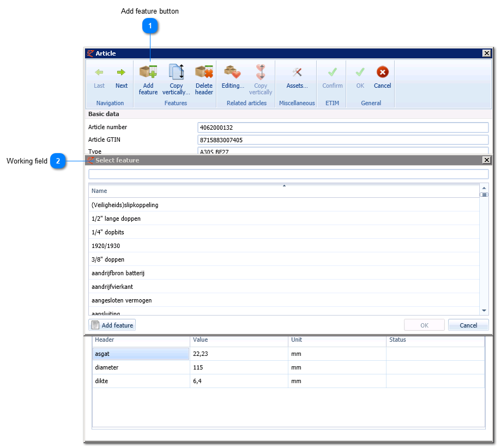Sort list by Name column header
Screen dimensions: 501x448
coord(283,191)
